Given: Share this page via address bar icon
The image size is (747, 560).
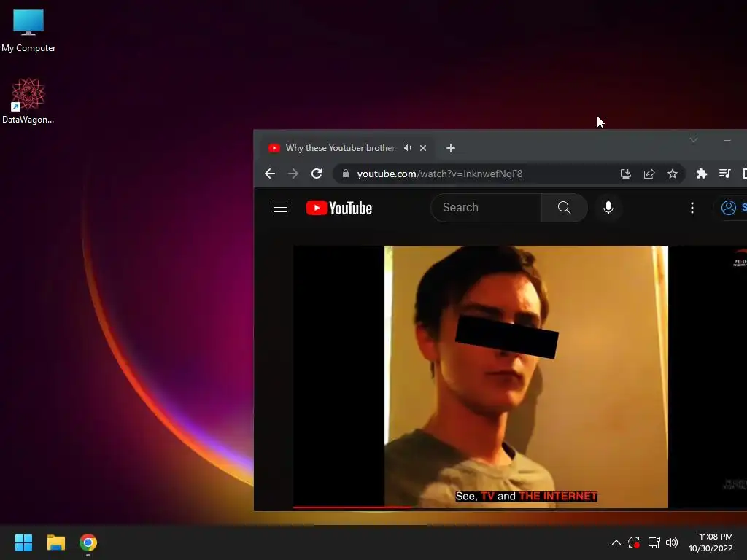Looking at the screenshot, I should click(649, 174).
